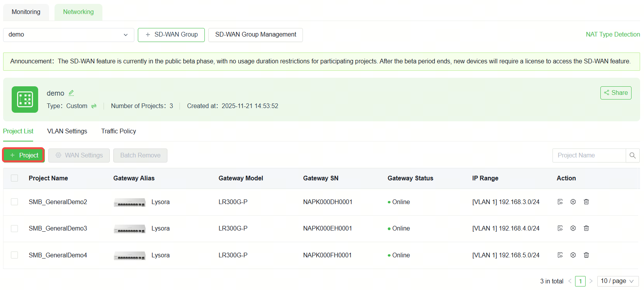Add a project with + Project button
Screen dimensions: 644x290
pyautogui.click(x=24, y=155)
